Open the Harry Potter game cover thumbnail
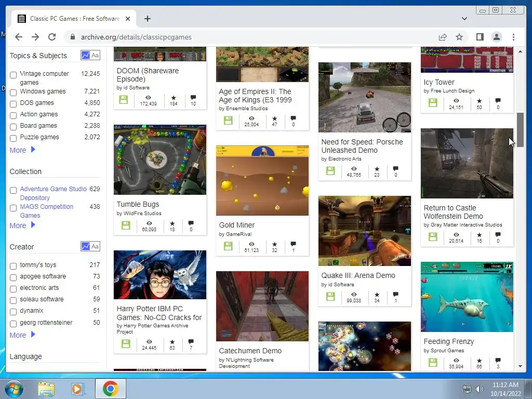This screenshot has width=532, height=399. [160, 275]
